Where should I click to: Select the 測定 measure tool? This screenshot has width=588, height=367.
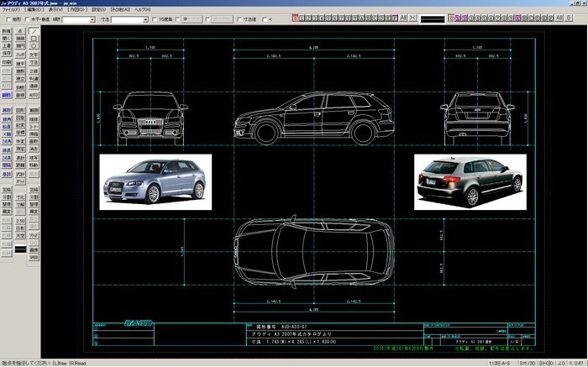coord(20,149)
